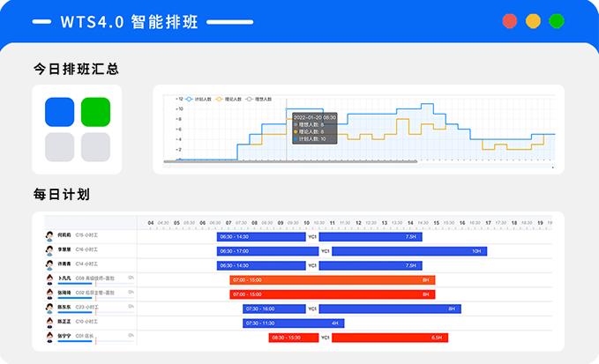The image size is (599, 364).
Task: Select the bottom-left gray summary tile
Action: (59, 147)
